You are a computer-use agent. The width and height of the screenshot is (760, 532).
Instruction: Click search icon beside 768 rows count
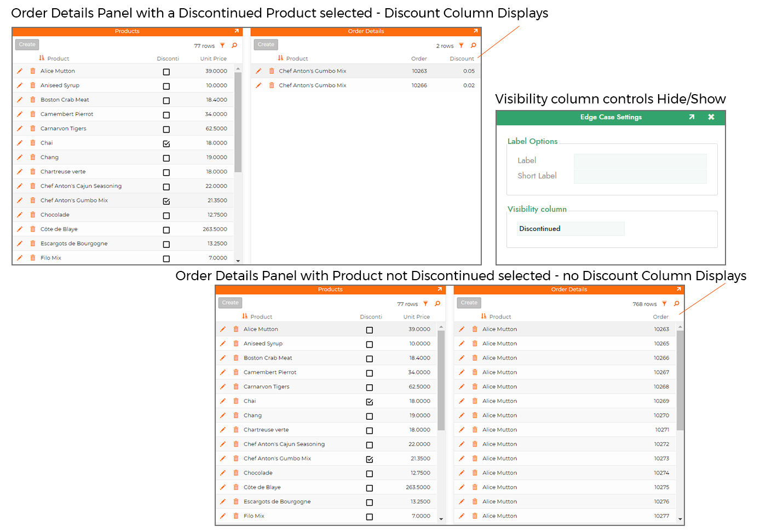click(x=677, y=304)
